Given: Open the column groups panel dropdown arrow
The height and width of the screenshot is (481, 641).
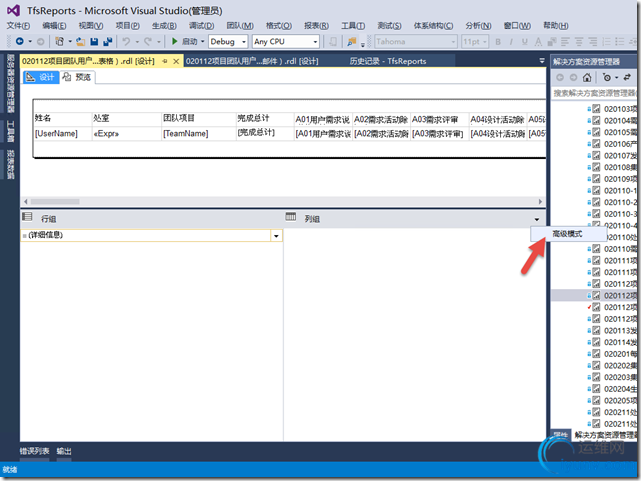Looking at the screenshot, I should [537, 219].
